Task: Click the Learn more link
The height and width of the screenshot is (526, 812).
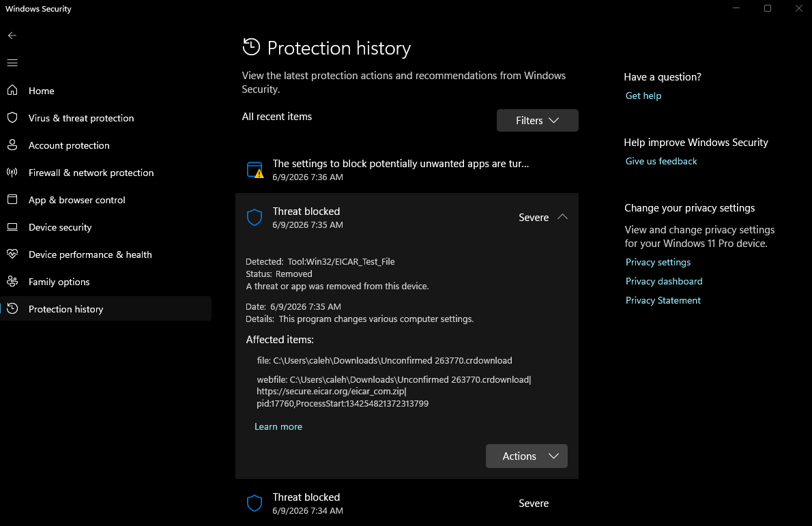Action: click(278, 426)
